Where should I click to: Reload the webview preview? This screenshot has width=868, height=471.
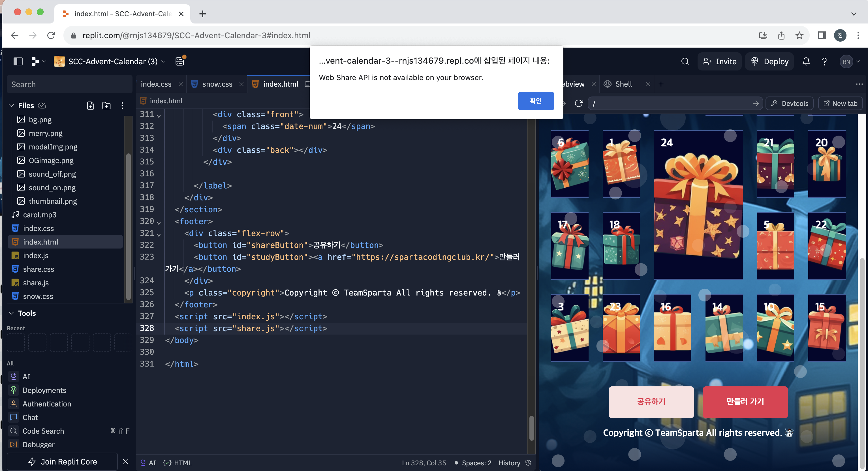tap(579, 103)
